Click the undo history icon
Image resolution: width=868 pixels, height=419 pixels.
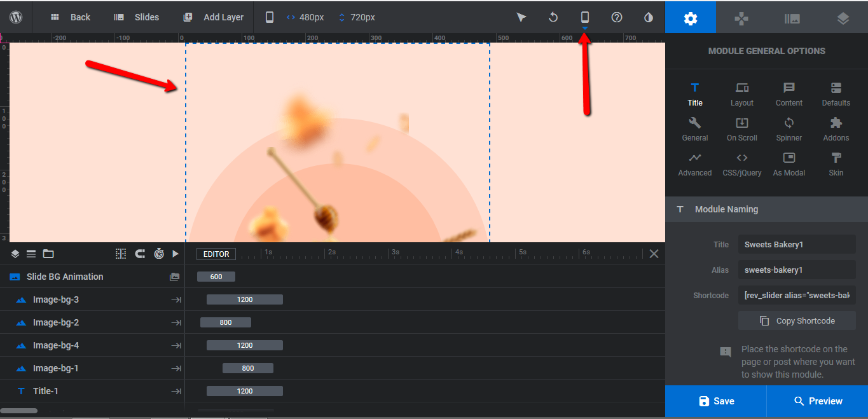[553, 17]
